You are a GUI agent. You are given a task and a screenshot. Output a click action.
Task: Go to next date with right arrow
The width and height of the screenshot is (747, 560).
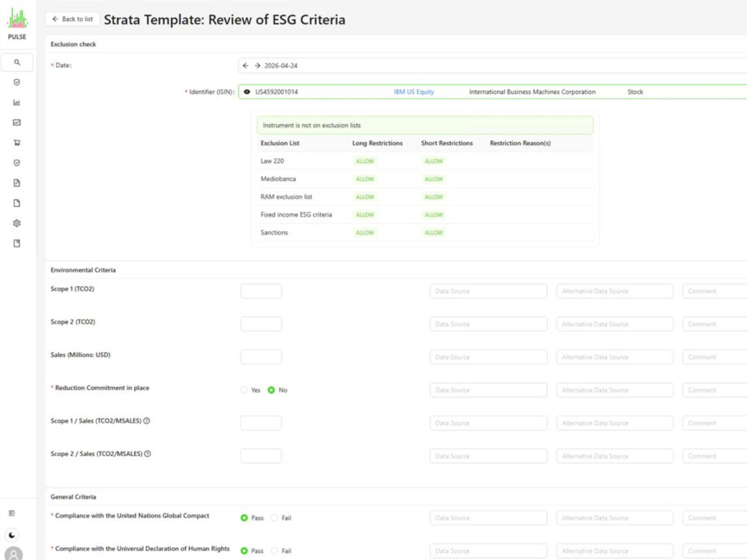click(257, 66)
